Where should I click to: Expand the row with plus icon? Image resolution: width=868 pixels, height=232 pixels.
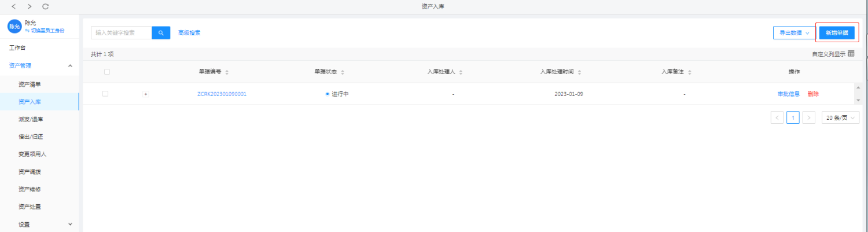tap(146, 94)
